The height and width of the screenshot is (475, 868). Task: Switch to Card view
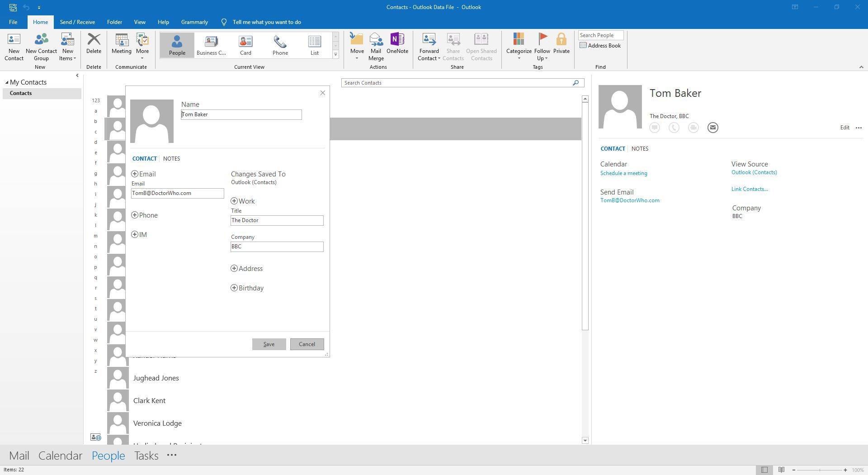pyautogui.click(x=245, y=45)
